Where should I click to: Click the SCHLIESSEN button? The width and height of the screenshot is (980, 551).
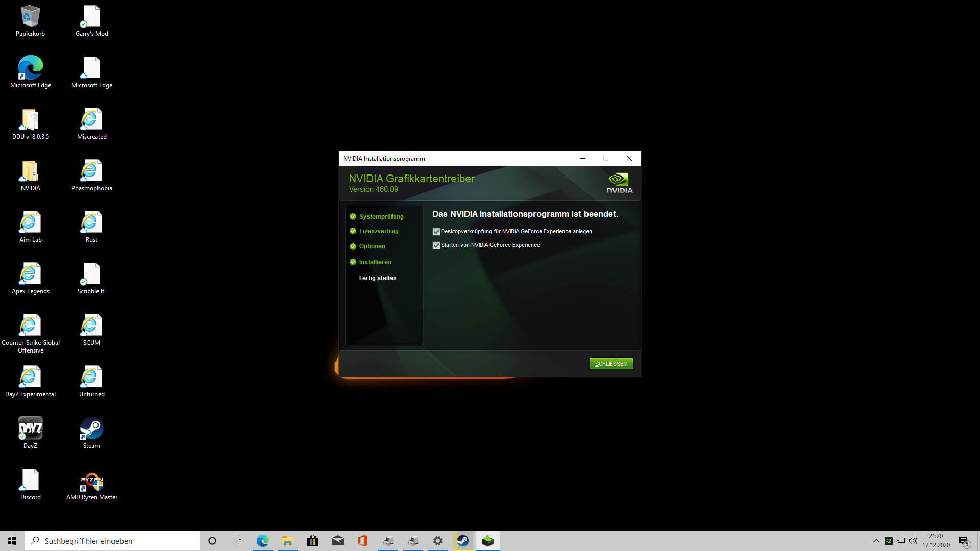[611, 364]
